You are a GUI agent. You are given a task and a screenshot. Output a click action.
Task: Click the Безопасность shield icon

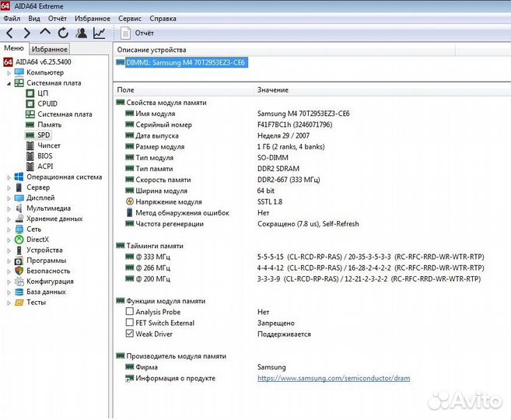(19, 271)
